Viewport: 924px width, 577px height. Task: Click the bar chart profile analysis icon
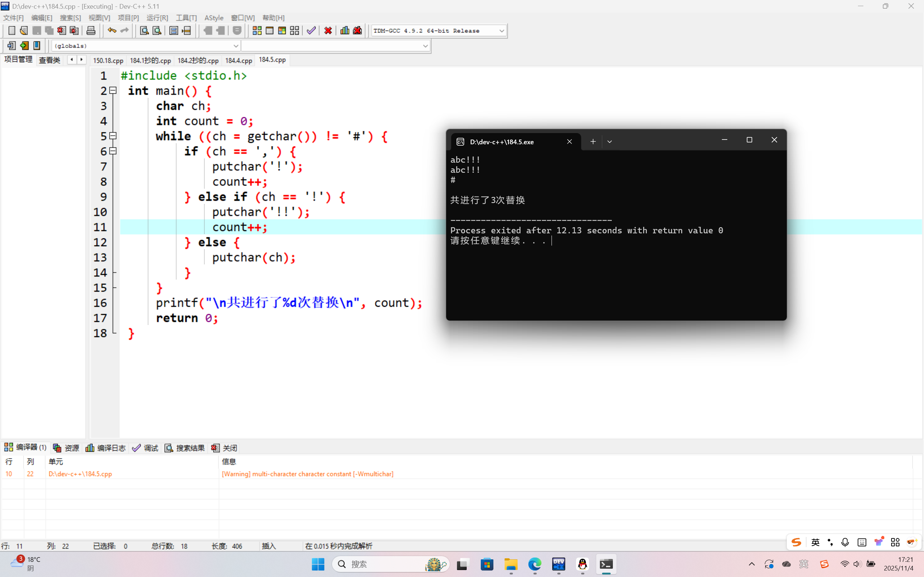point(344,31)
